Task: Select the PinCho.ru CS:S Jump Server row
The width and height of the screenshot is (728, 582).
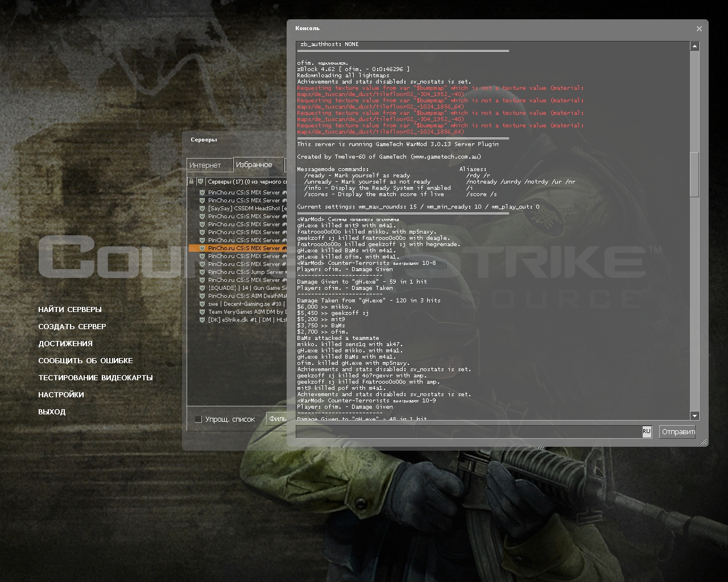Action: [x=238, y=272]
